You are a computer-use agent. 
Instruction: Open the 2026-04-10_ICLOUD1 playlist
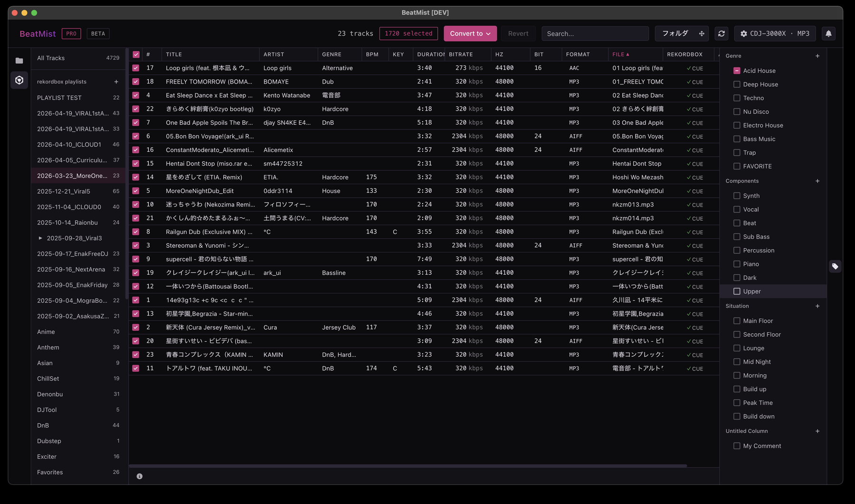(x=78, y=145)
